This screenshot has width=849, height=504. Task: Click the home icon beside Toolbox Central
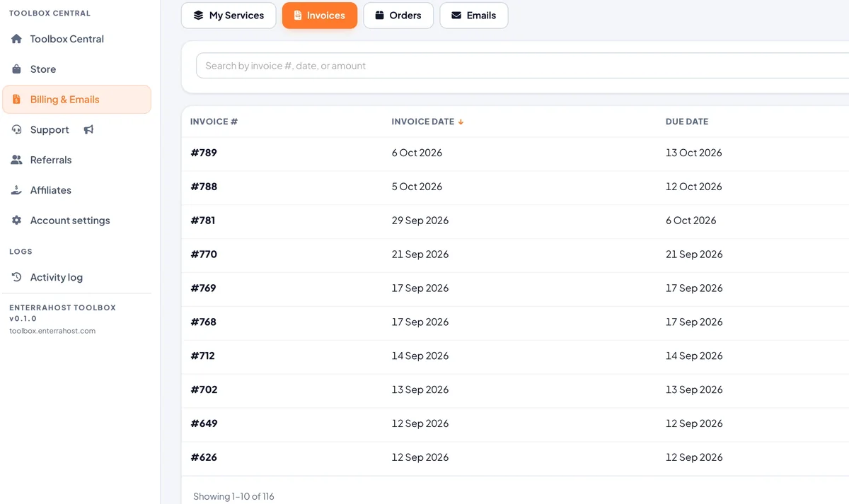(16, 39)
